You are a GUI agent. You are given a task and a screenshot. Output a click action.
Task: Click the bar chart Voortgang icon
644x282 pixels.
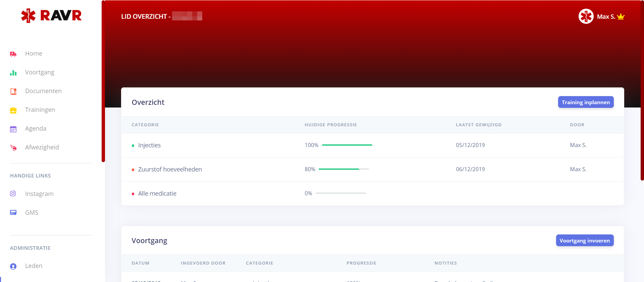click(13, 73)
